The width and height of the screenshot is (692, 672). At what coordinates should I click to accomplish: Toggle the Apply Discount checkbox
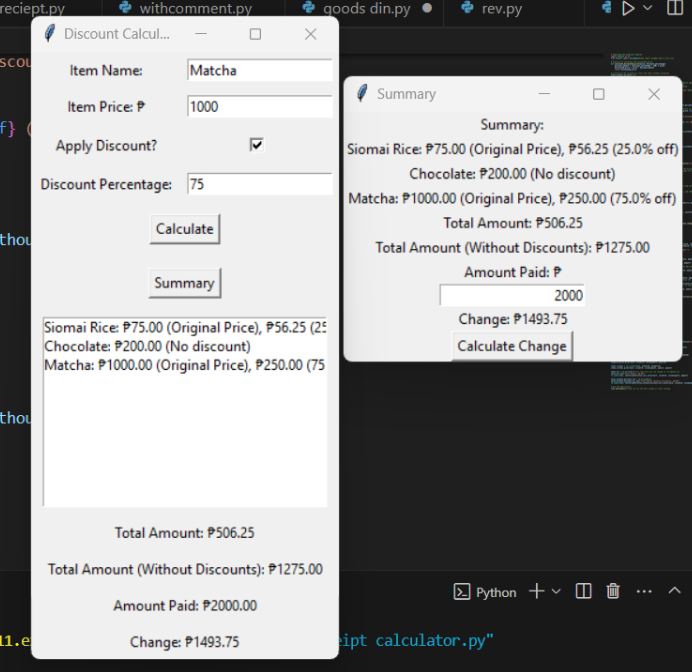[x=257, y=145]
